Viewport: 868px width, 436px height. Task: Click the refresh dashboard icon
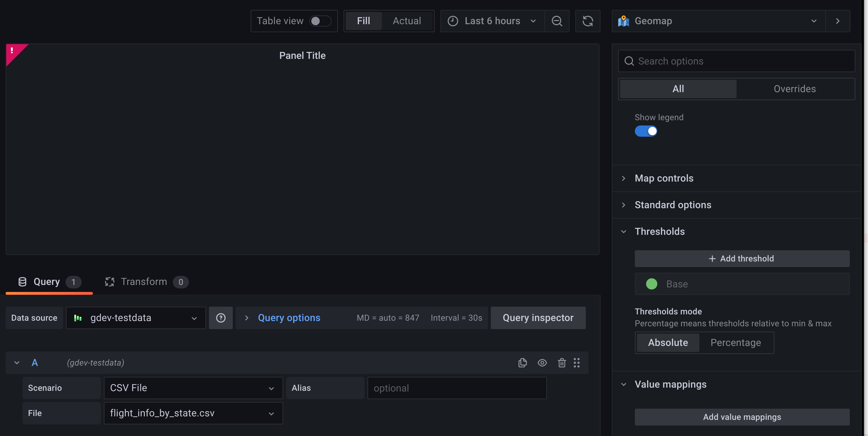click(x=588, y=21)
